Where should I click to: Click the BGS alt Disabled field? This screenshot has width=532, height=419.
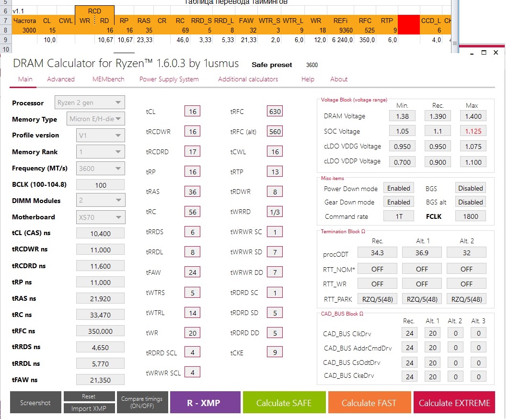click(x=470, y=202)
